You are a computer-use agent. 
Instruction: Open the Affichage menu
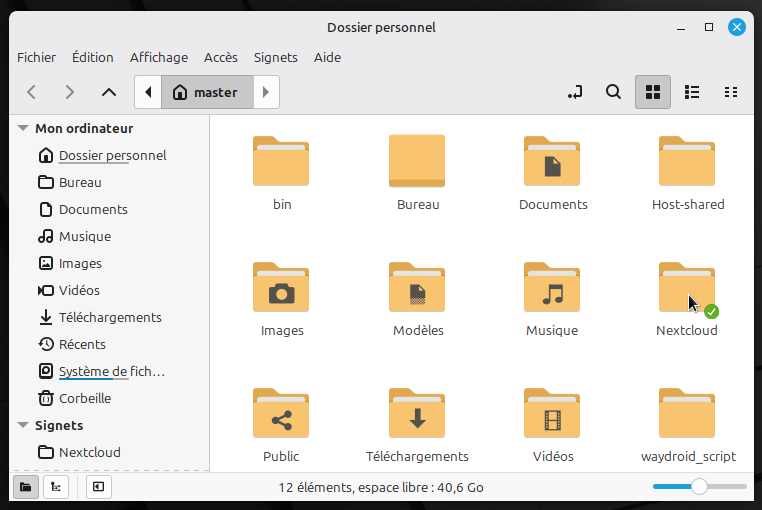(158, 57)
